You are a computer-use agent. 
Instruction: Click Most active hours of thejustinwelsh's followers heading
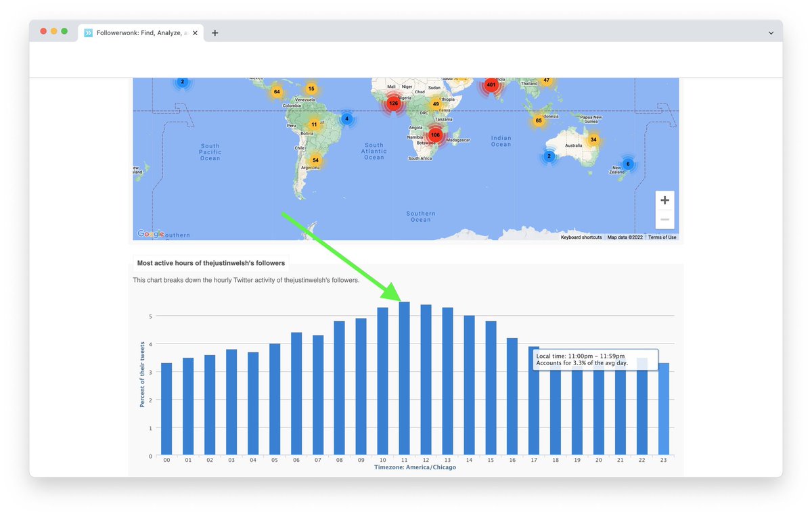point(211,263)
